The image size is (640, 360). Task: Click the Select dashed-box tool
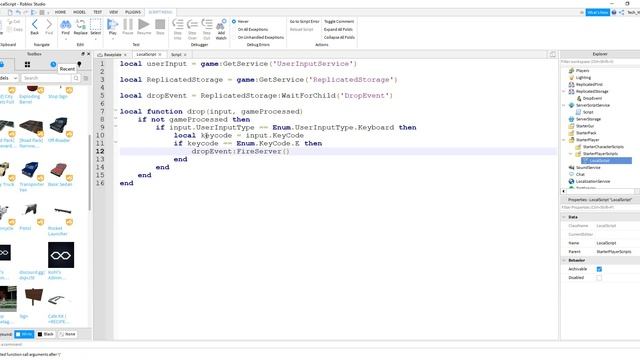96,24
